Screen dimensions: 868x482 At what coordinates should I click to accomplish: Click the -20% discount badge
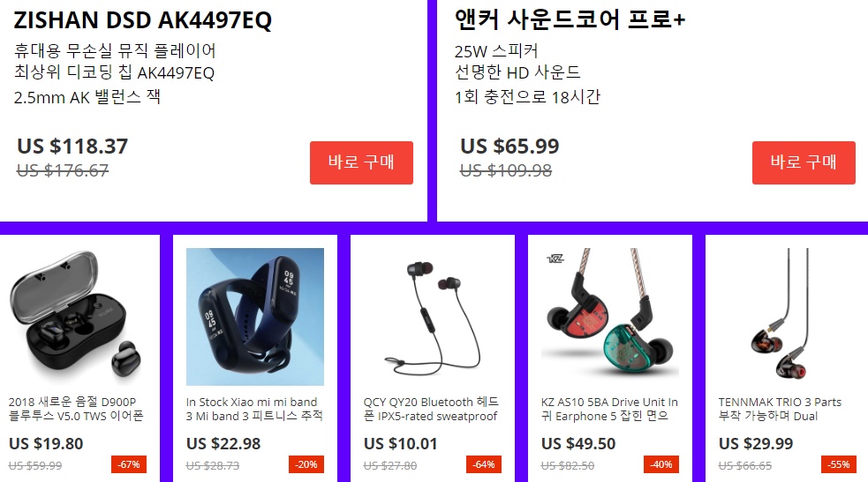(x=306, y=464)
